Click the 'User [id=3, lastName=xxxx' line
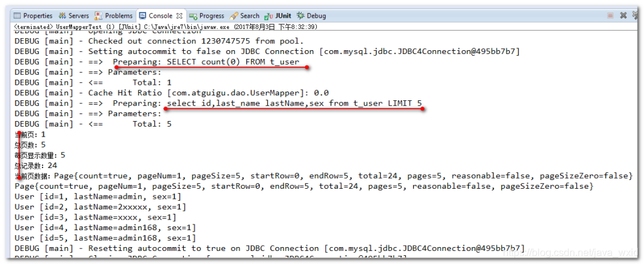The height and width of the screenshot is (264, 644). pos(95,217)
